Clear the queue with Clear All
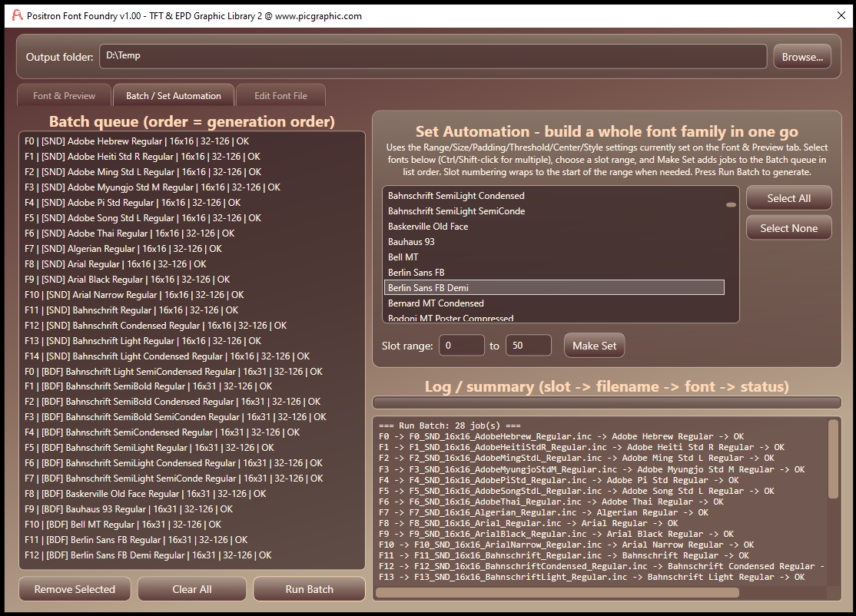 pos(191,588)
